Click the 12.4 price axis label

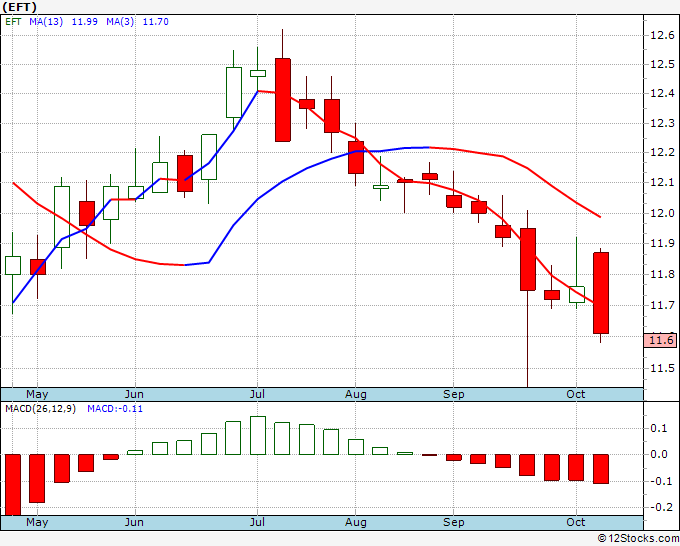tap(662, 94)
